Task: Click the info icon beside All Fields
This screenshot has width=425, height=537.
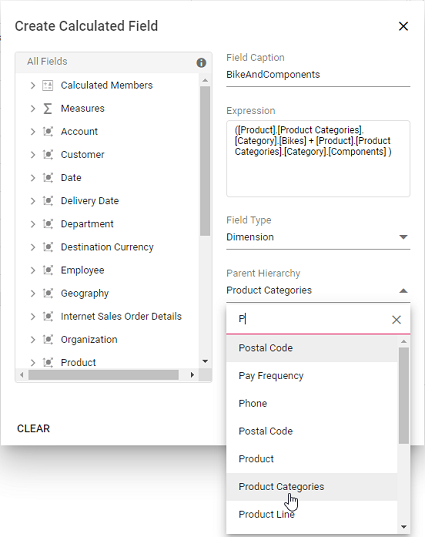Action: point(201,63)
